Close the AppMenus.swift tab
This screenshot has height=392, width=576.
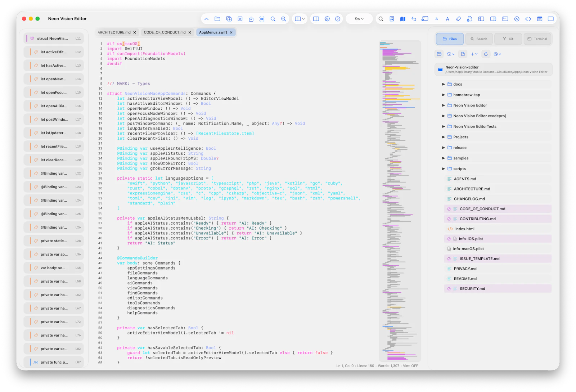[231, 33]
